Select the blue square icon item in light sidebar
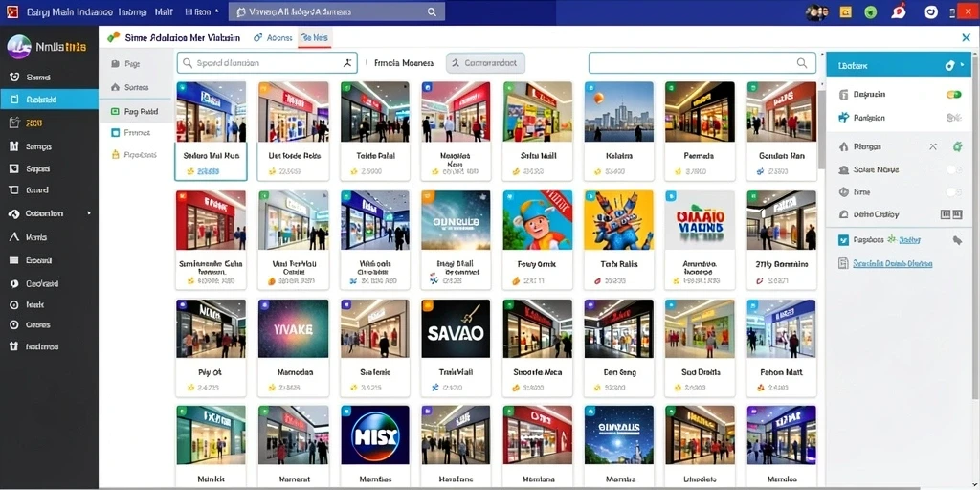Viewport: 980px width, 490px height. (x=134, y=132)
